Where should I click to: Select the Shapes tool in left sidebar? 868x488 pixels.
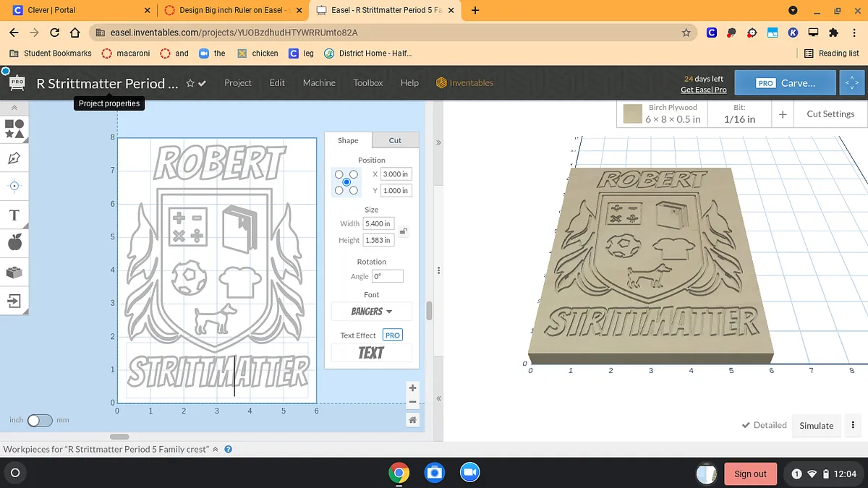pyautogui.click(x=14, y=129)
